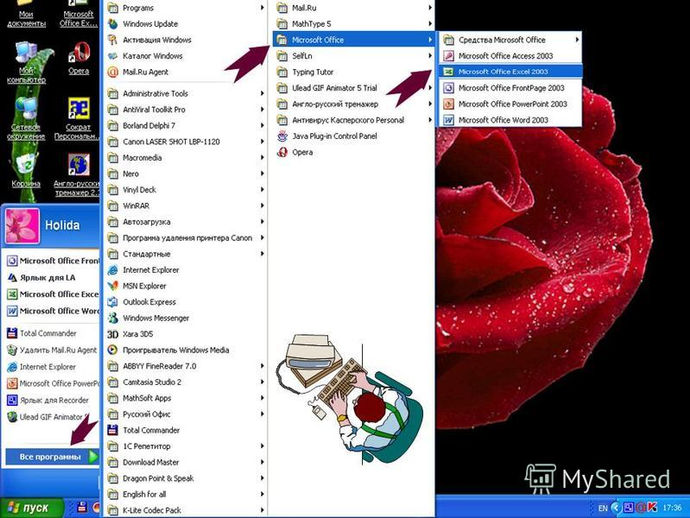Expand the ABBYY FineReader 7.0 arrow

(x=262, y=366)
